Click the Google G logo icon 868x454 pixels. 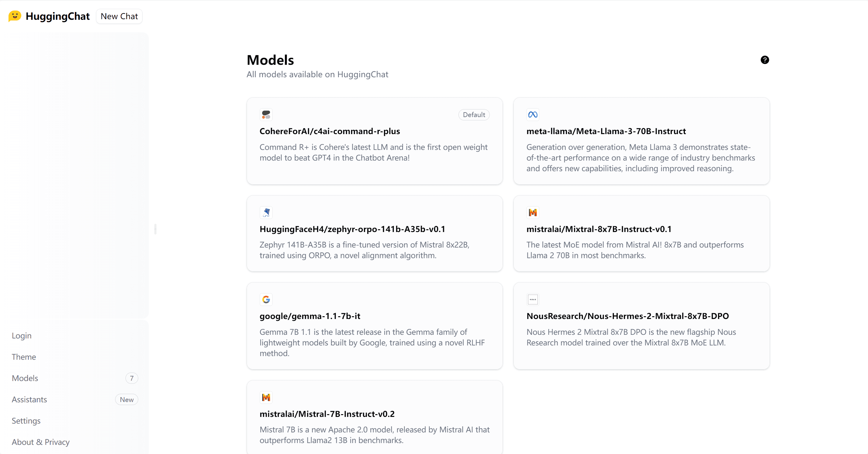pos(266,300)
